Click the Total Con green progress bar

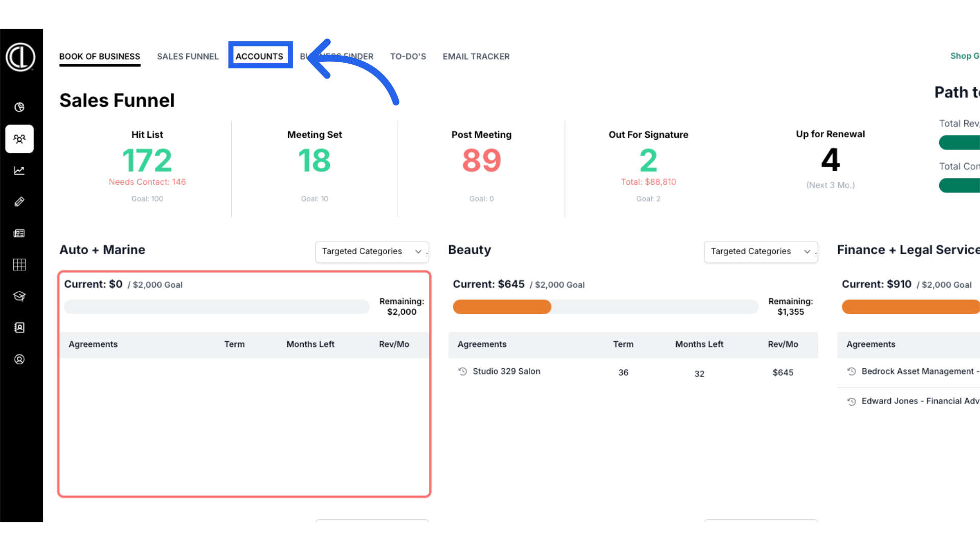(960, 186)
